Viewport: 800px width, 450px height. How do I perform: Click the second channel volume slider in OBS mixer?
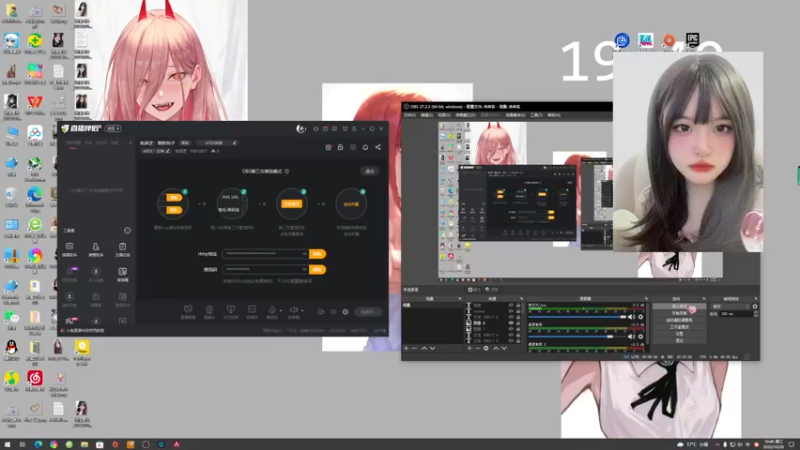click(x=578, y=336)
